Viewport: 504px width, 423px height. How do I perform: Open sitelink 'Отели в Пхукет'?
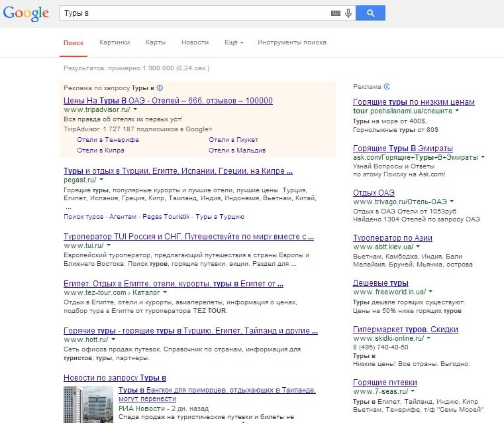point(233,140)
